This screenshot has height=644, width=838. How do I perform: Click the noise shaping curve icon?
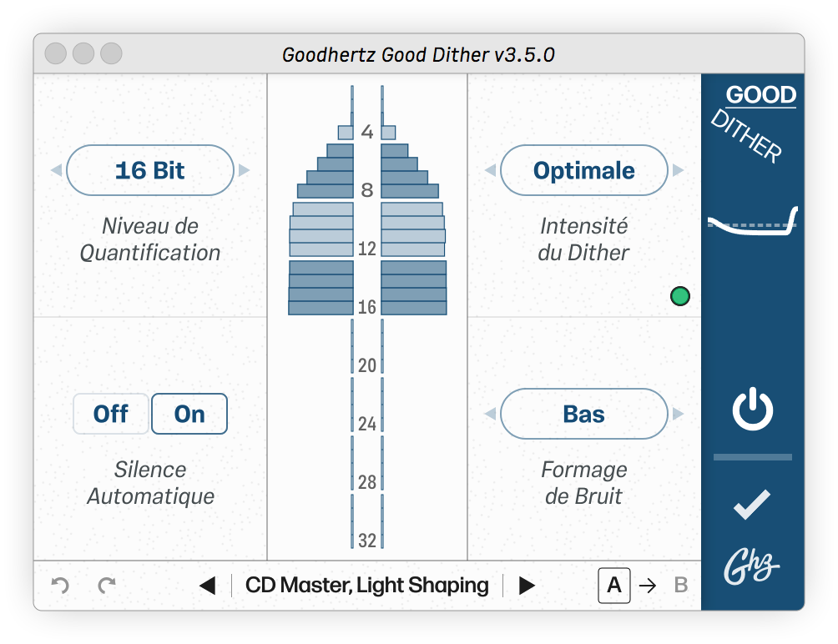[753, 221]
